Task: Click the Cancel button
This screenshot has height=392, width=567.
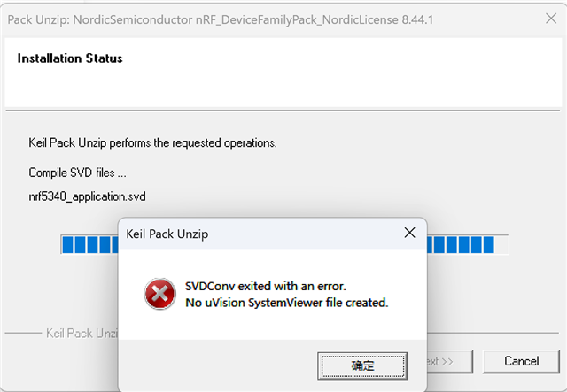Action: pyautogui.click(x=521, y=361)
